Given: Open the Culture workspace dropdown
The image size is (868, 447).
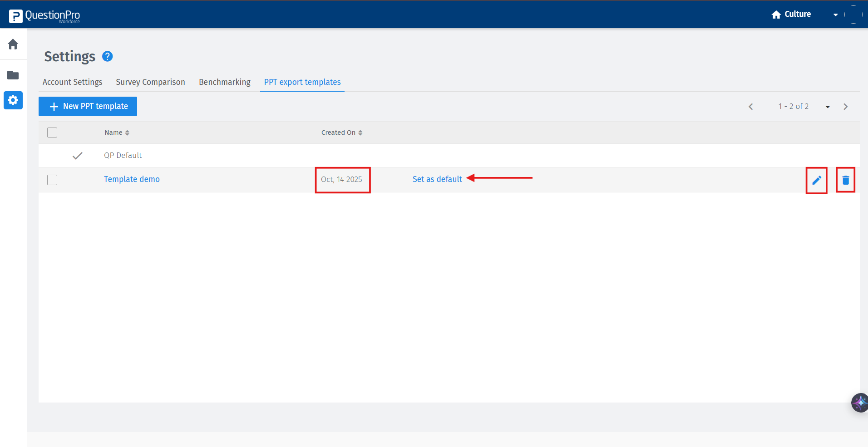Looking at the screenshot, I should tap(836, 15).
